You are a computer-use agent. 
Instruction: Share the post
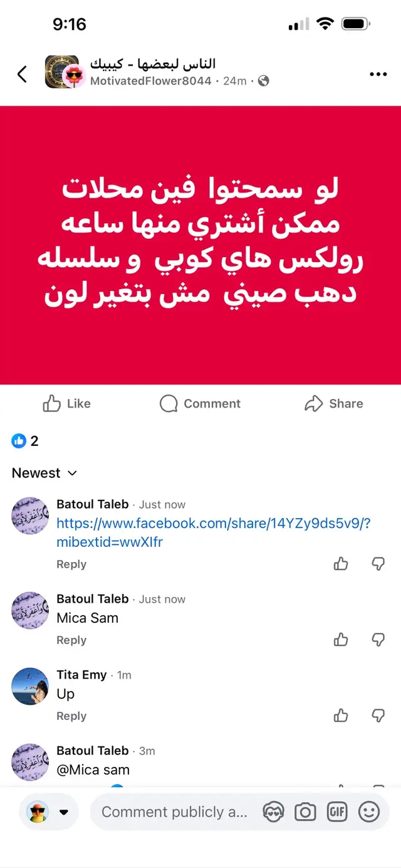click(333, 403)
